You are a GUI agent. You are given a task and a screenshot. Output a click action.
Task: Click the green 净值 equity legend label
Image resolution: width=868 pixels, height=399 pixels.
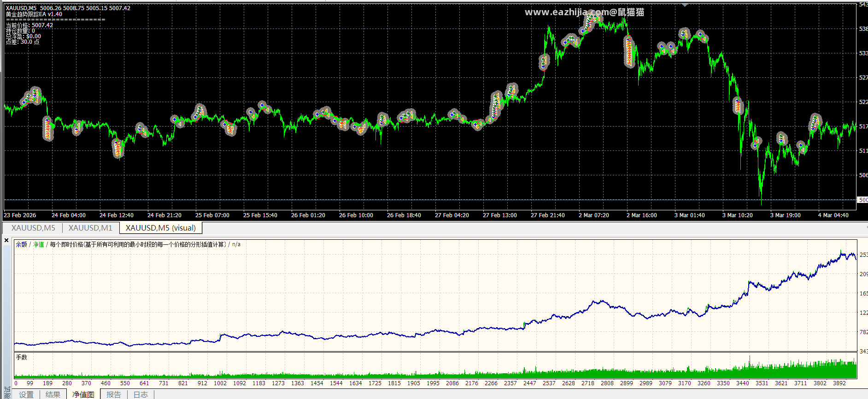tap(39, 244)
